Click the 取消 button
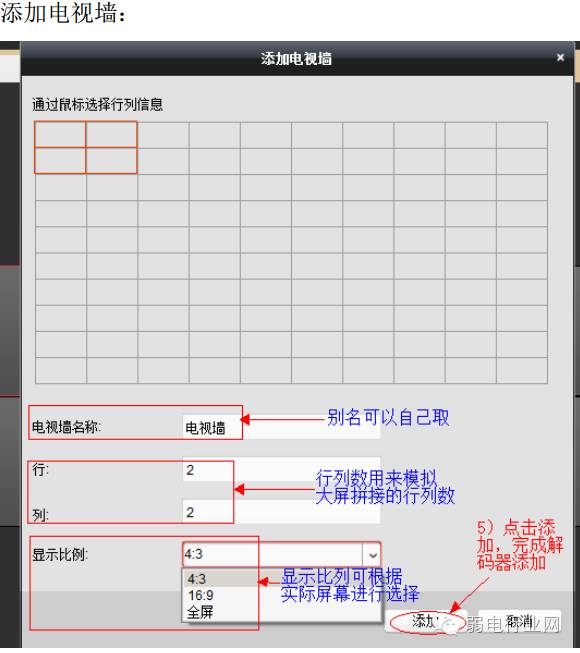The width and height of the screenshot is (580, 653). (519, 622)
